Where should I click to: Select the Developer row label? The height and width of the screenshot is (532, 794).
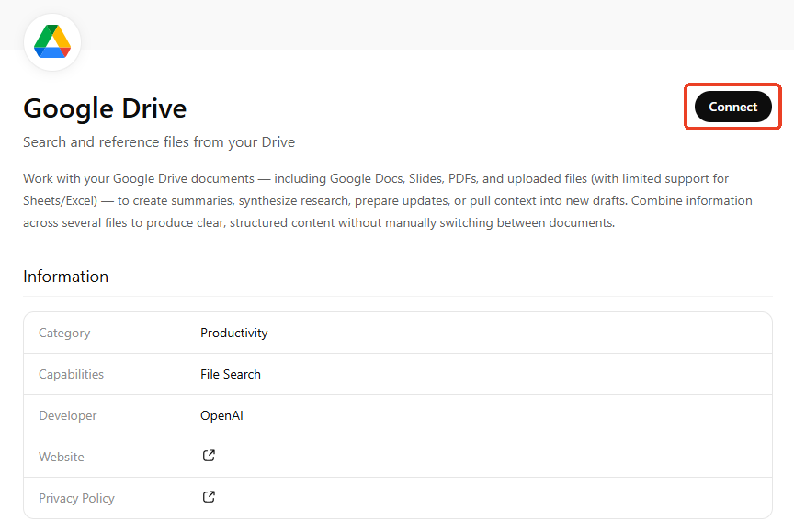click(x=67, y=415)
